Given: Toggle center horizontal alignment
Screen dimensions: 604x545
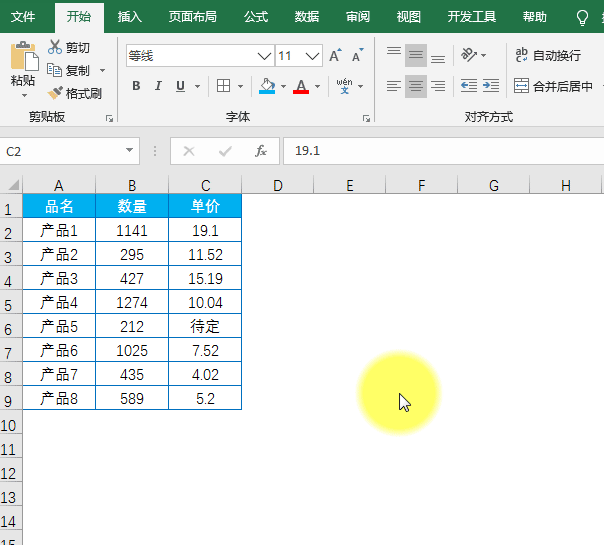Looking at the screenshot, I should coord(416,86).
